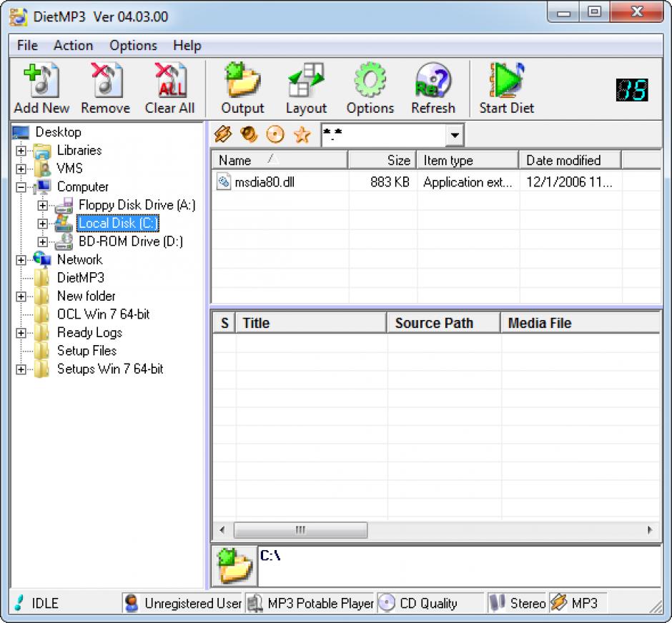Expand the Floppy Disk Drive (A:) node

tap(42, 206)
